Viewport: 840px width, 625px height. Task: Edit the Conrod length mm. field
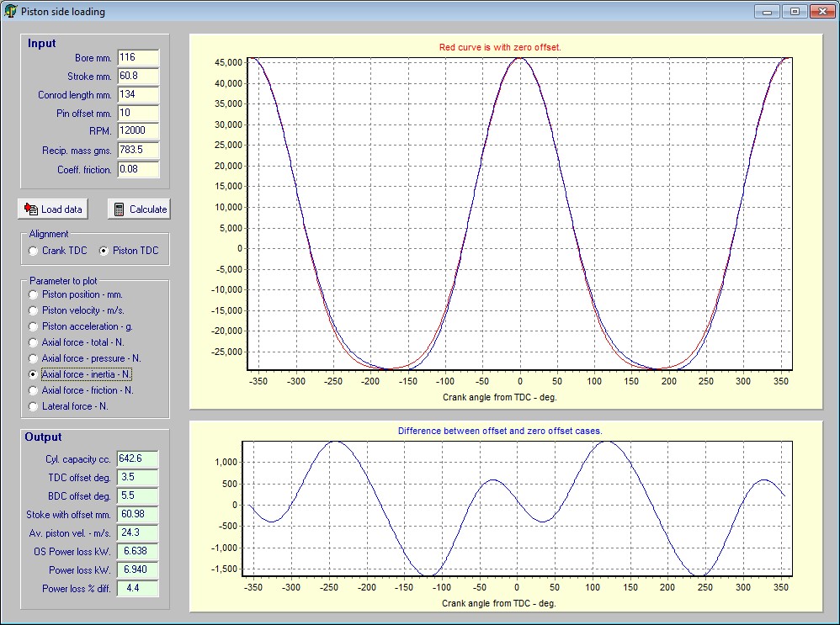pos(138,95)
